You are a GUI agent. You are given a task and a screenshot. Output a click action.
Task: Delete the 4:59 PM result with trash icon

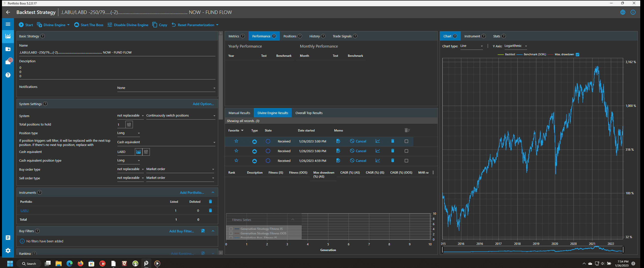tap(392, 161)
